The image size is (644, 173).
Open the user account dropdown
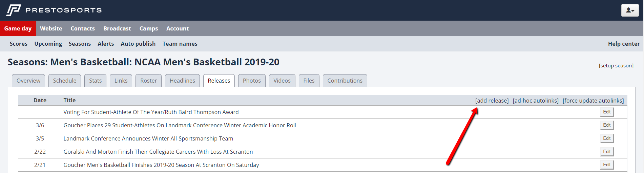[630, 10]
